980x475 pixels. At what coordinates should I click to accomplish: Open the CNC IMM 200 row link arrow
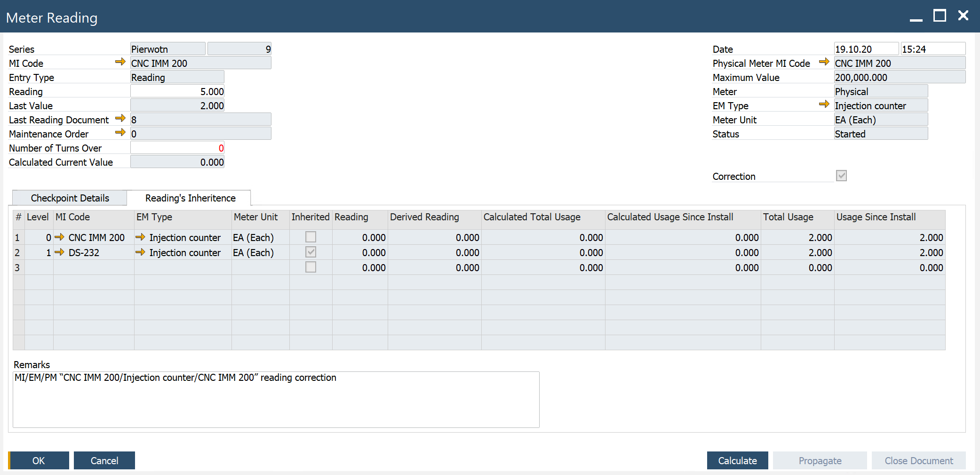point(59,237)
